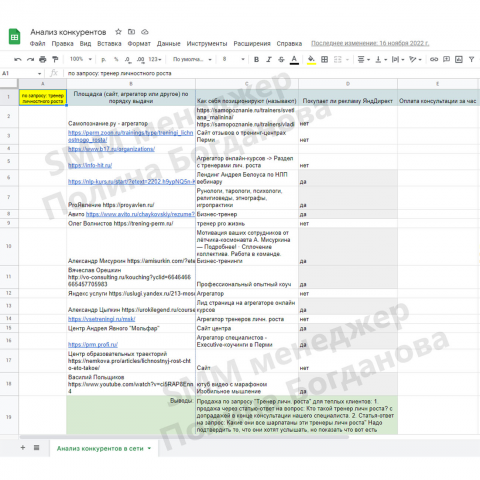Increase decimal places
480x480 pixels.
(140, 59)
